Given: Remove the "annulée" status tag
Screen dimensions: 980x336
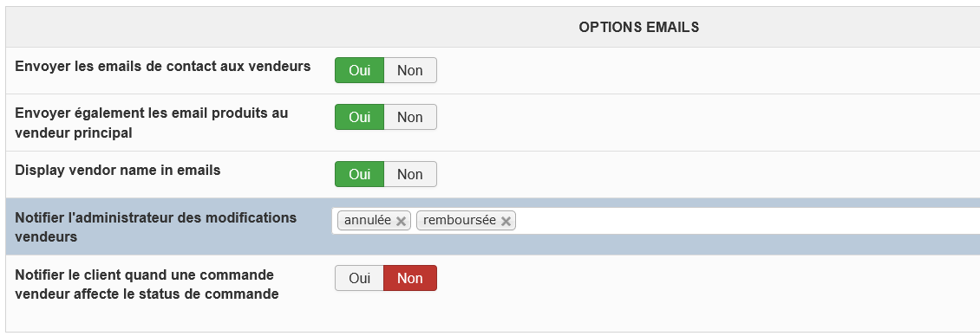Looking at the screenshot, I should tap(402, 221).
